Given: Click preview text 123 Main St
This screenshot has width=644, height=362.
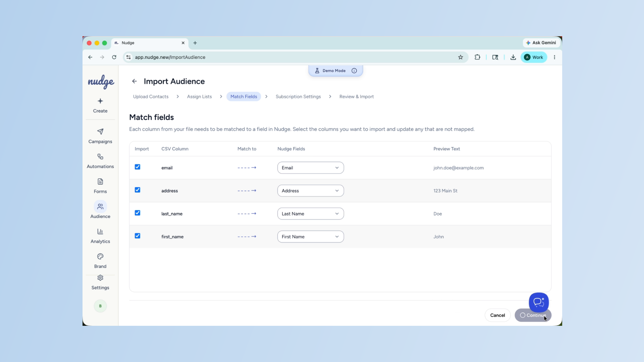Looking at the screenshot, I should pyautogui.click(x=445, y=191).
